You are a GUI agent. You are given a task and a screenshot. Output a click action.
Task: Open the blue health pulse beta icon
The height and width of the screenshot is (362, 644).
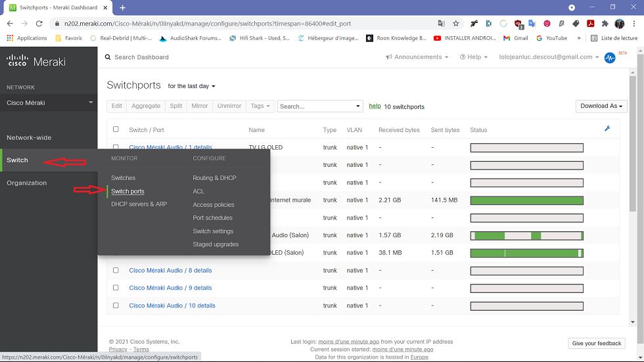[610, 58]
